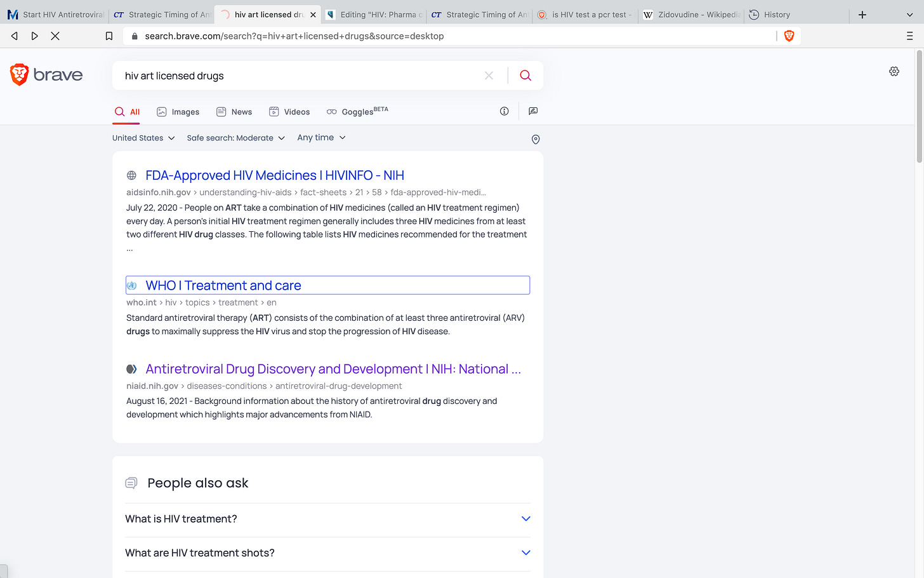The width and height of the screenshot is (924, 578).
Task: Submit search with the magnifier icon
Action: coord(525,76)
